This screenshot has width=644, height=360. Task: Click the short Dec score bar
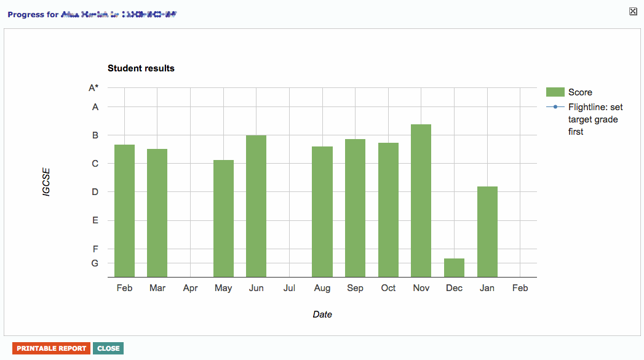click(454, 268)
